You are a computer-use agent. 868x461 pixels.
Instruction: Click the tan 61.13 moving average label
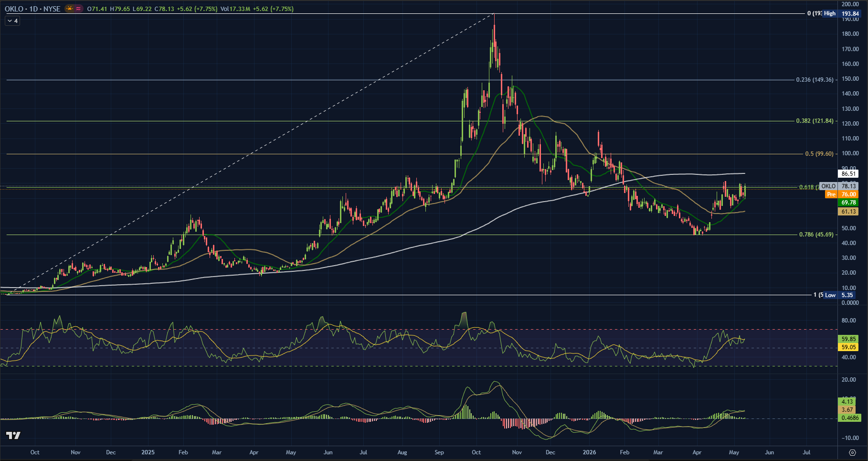[x=848, y=211]
